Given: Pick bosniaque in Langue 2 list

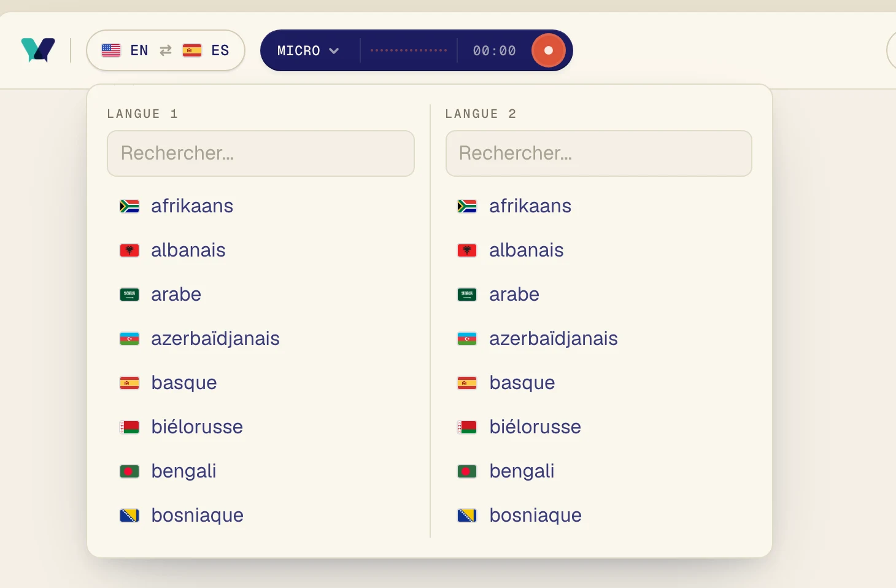Looking at the screenshot, I should [599, 516].
